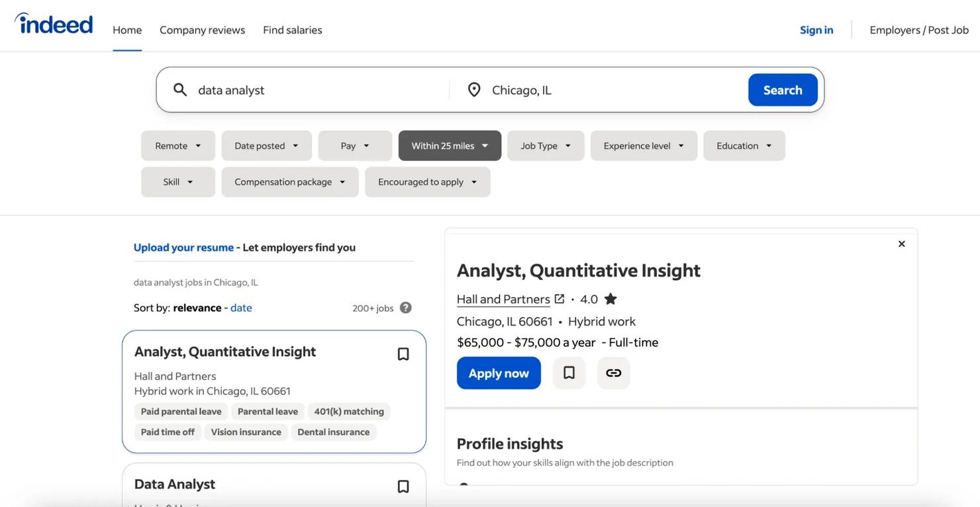Open Find salaries in top navigation
The width and height of the screenshot is (980, 507).
(x=293, y=30)
